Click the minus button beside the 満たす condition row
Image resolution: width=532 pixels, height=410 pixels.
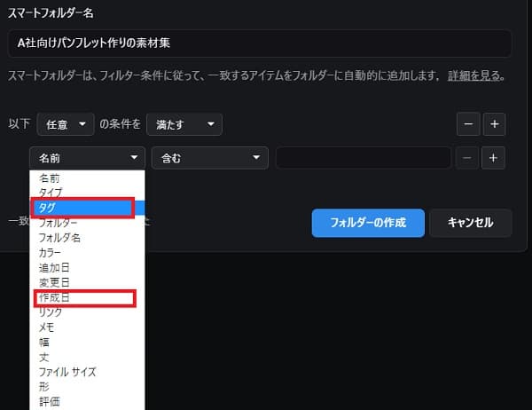click(x=468, y=123)
